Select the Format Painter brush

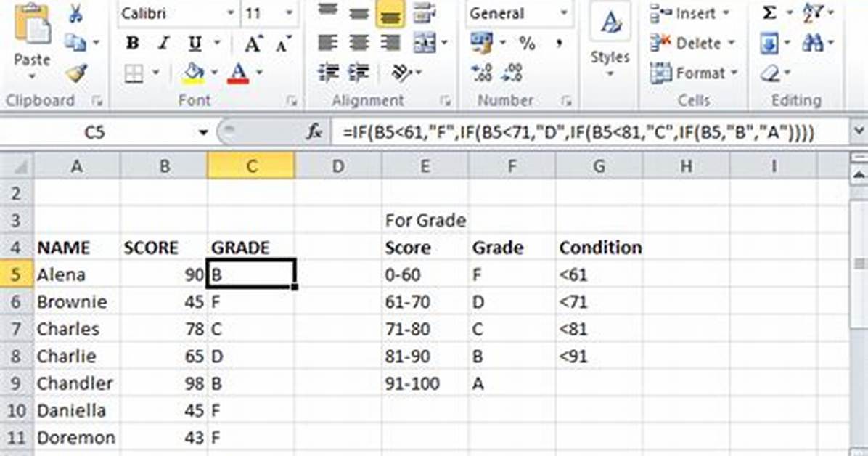click(x=76, y=73)
